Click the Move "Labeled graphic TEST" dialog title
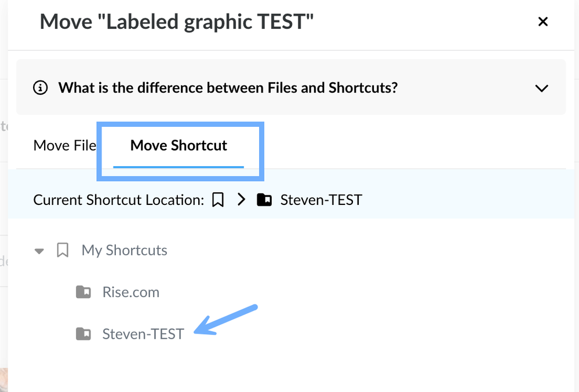Viewport: 579px width, 392px height. click(177, 23)
